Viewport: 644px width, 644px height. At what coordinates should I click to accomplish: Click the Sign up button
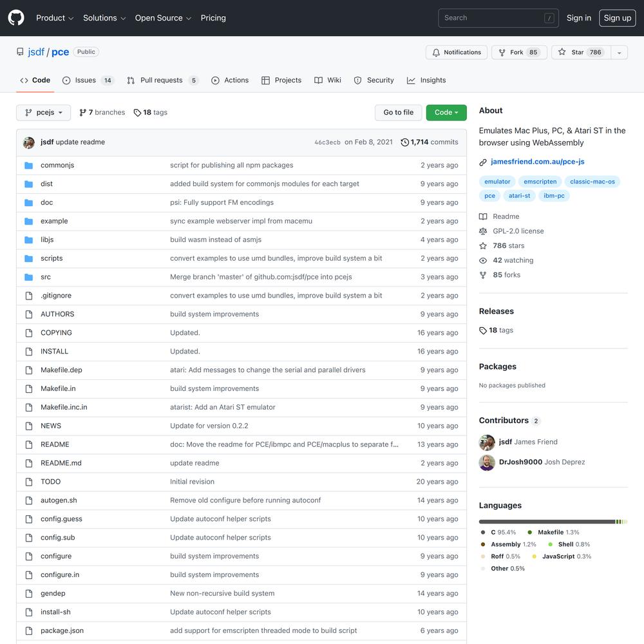618,18
